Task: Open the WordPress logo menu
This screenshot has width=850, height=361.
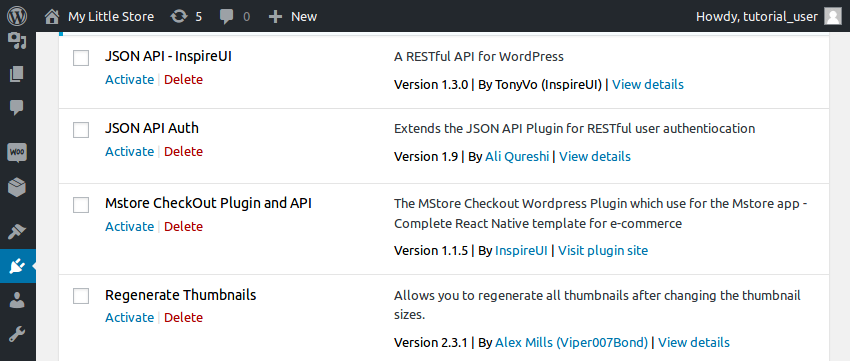Action: pyautogui.click(x=17, y=16)
